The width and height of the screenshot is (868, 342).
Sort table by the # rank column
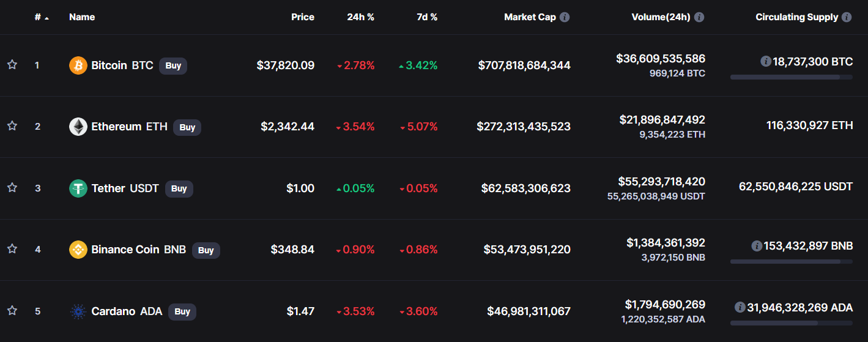pos(42,17)
